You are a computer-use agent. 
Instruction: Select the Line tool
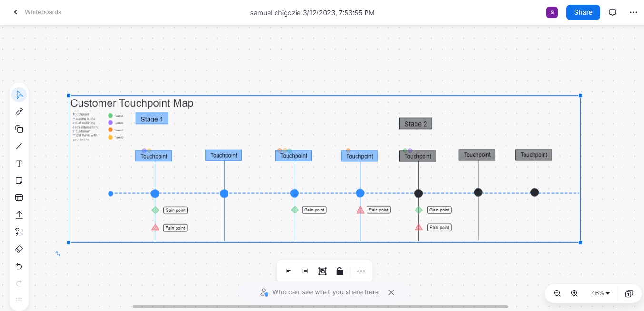(x=19, y=146)
